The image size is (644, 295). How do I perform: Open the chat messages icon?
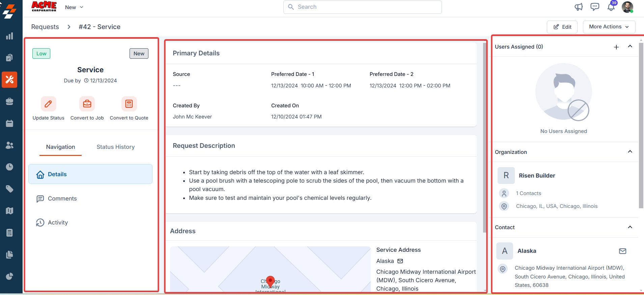pos(595,7)
